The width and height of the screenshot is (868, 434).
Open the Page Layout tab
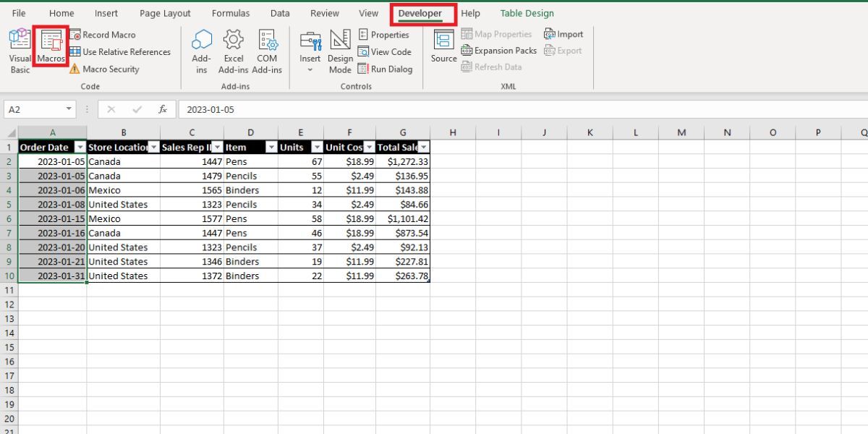point(165,13)
